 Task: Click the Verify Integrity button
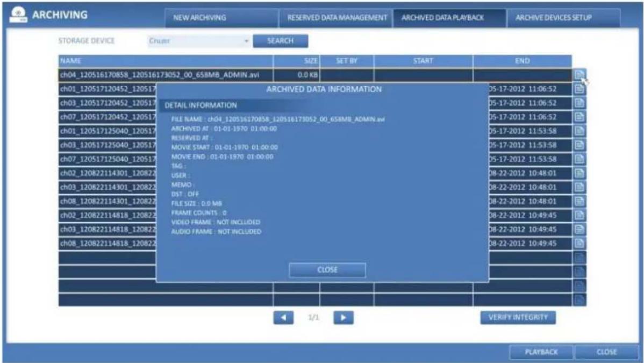click(x=518, y=317)
